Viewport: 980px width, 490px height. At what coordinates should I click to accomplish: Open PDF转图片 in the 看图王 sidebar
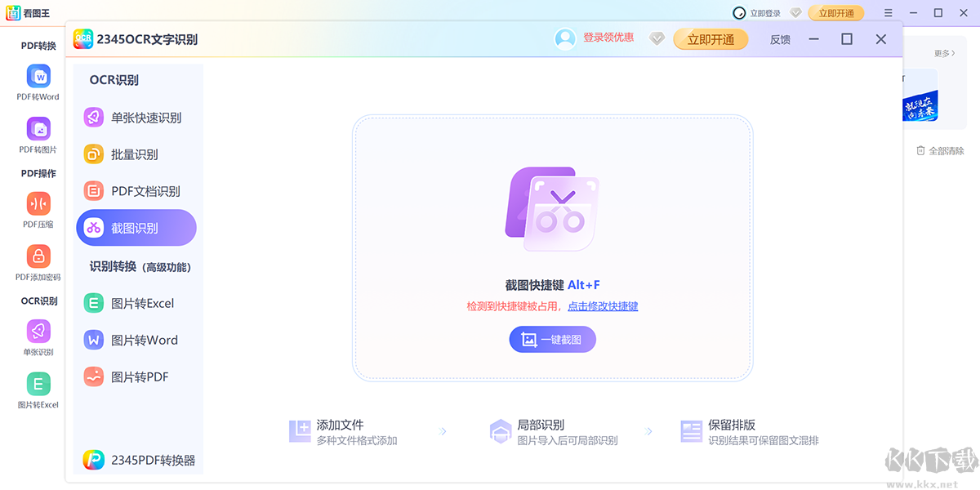[38, 136]
